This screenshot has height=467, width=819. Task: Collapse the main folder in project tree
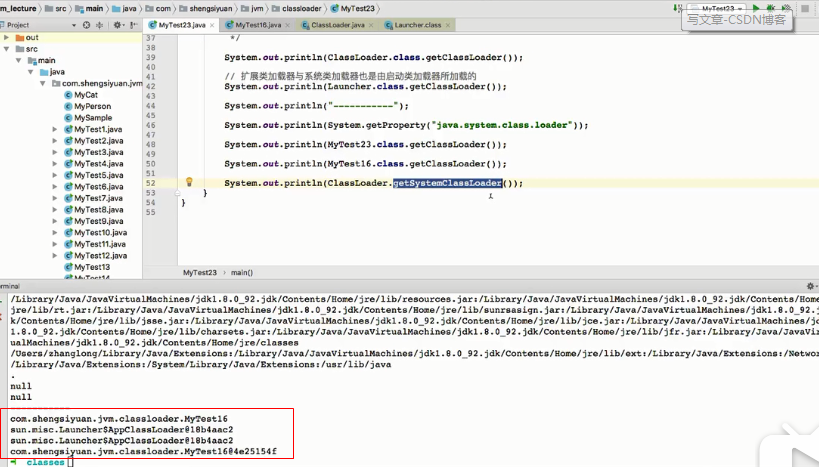click(x=18, y=61)
